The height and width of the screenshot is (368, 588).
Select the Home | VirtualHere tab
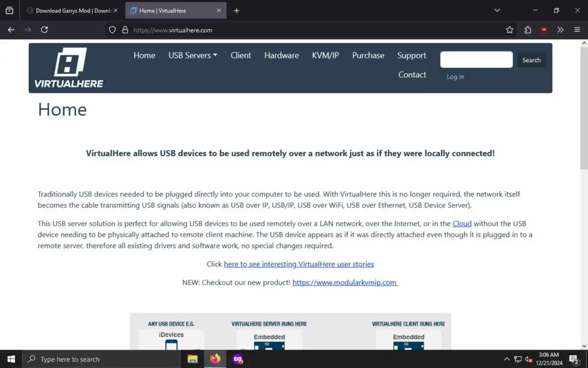tap(176, 11)
